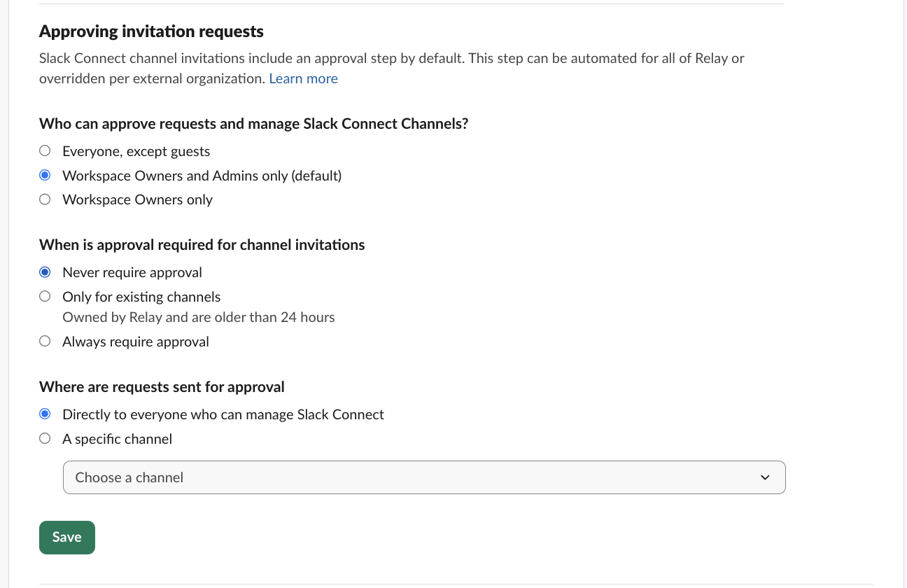This screenshot has width=907, height=588.
Task: Select "Directly to everyone who can manage Slack Connect"
Action: pos(45,414)
